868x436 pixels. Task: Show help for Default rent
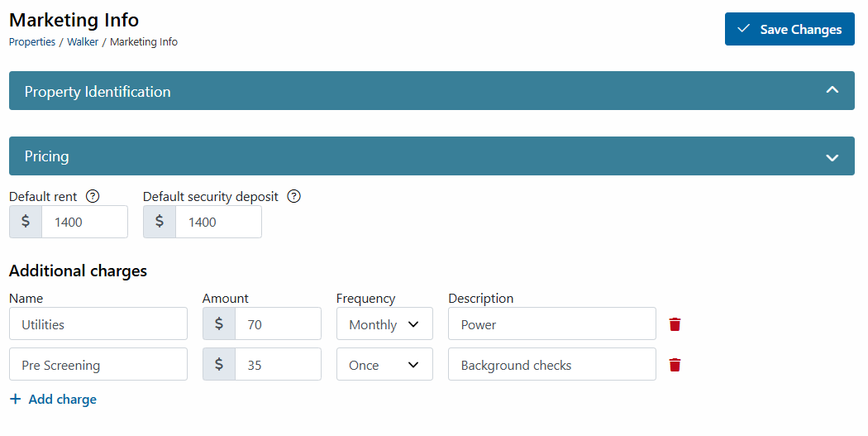(93, 196)
